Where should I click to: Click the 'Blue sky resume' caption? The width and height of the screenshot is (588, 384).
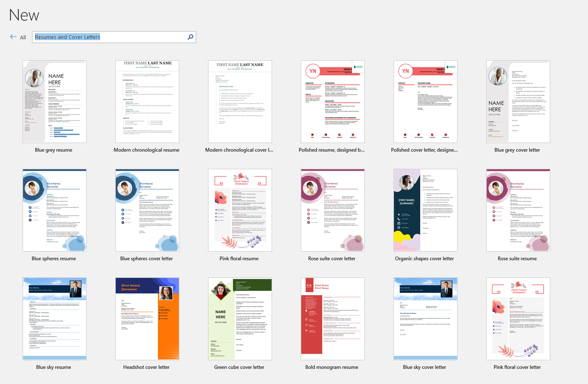click(54, 367)
